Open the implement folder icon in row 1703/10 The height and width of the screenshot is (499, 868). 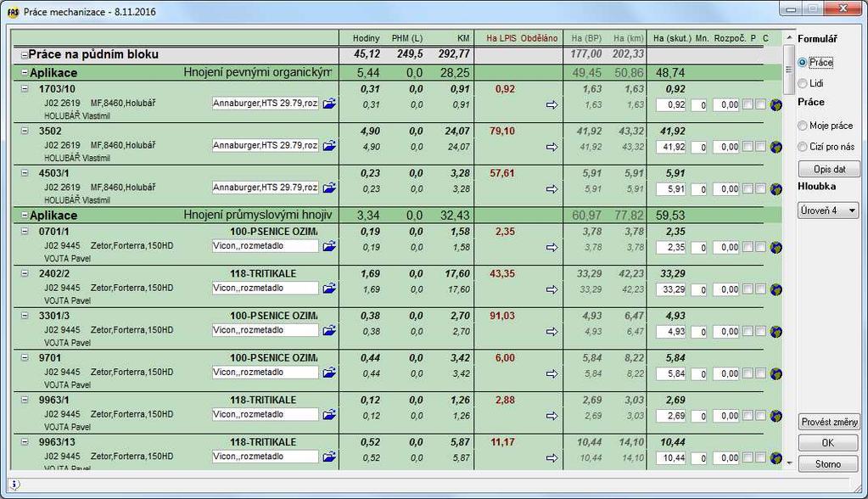pyautogui.click(x=329, y=104)
